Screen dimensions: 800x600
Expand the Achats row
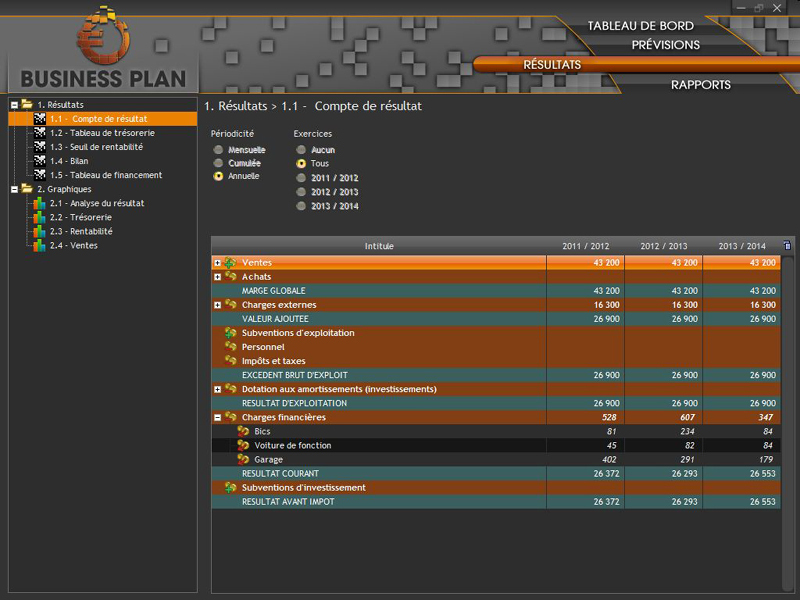[x=217, y=277]
